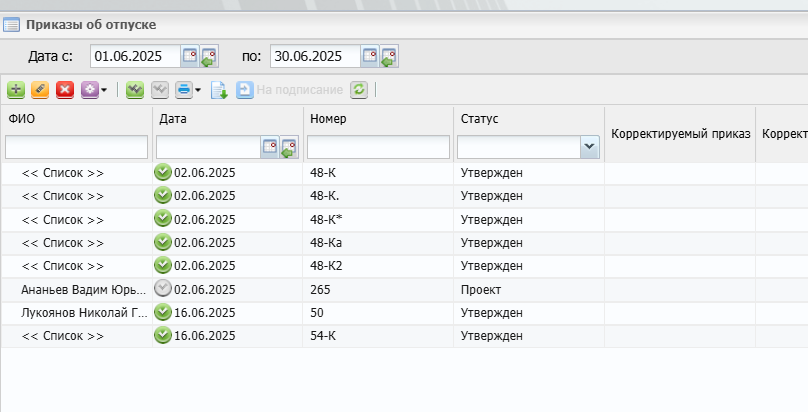Click the document export icon
Screen dimensions: 808x412
219,90
